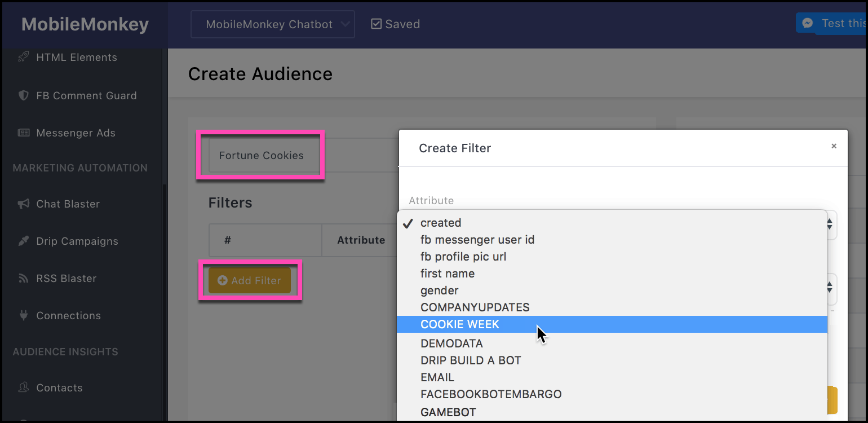Select the created option

pos(612,223)
